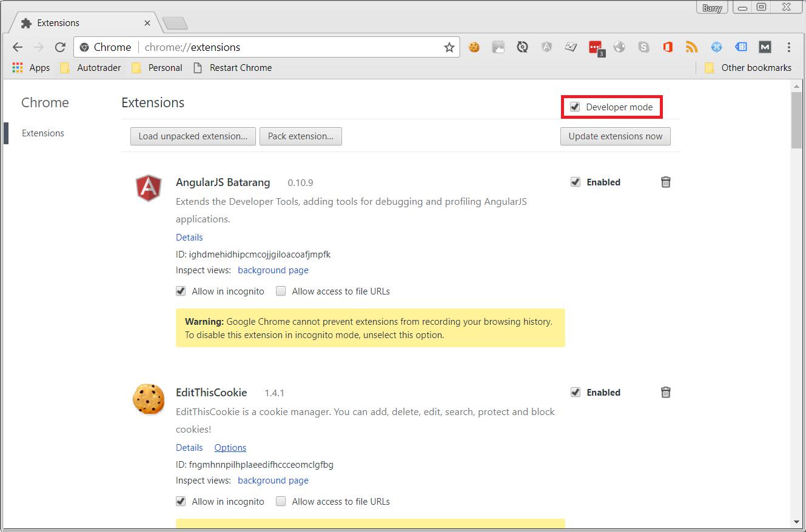The height and width of the screenshot is (532, 806).
Task: Click the grey globe extension icon
Action: pos(619,47)
